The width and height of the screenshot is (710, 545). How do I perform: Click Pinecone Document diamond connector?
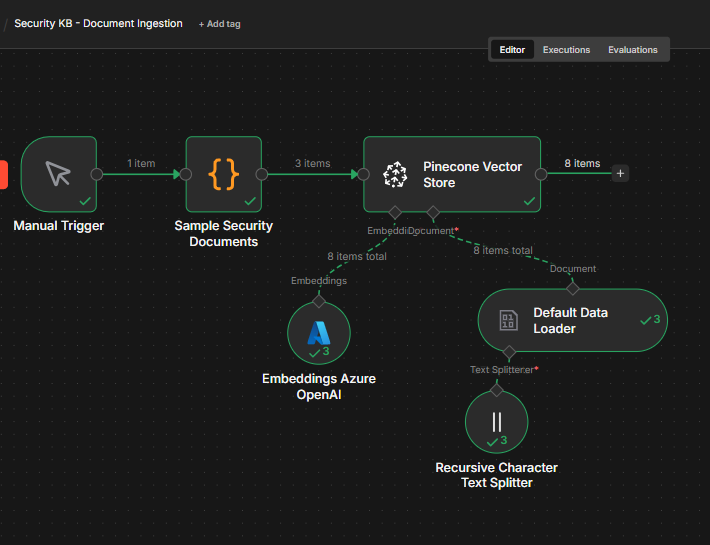coord(433,212)
